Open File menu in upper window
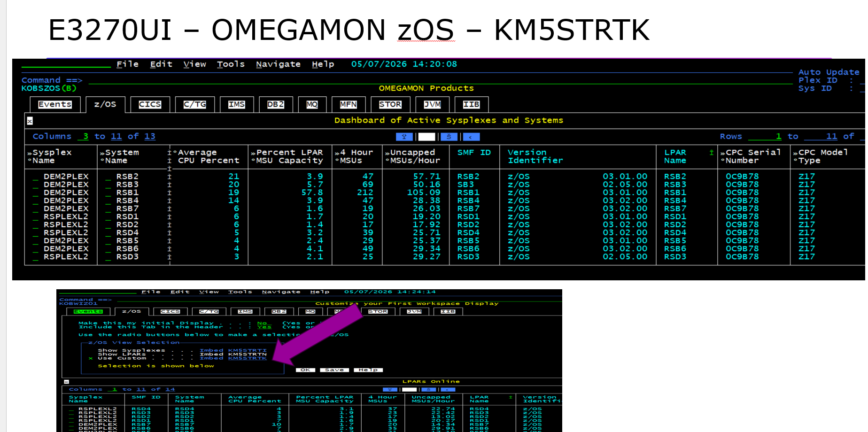The height and width of the screenshot is (432, 868). click(127, 64)
